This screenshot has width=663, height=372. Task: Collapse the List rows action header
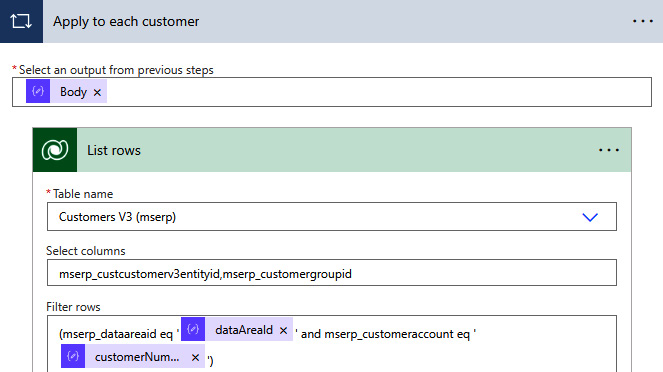[332, 150]
